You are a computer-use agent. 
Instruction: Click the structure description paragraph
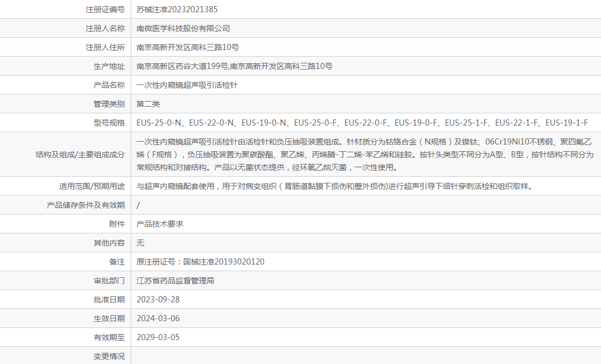(x=365, y=154)
